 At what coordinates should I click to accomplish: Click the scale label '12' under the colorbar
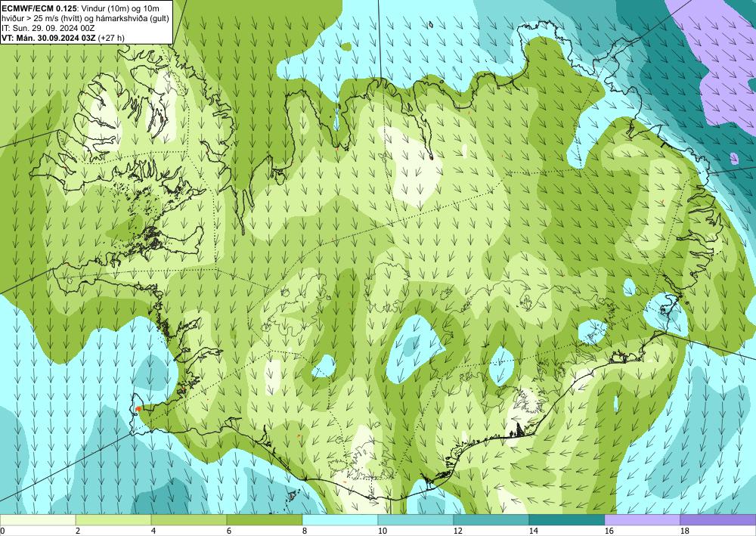click(457, 531)
